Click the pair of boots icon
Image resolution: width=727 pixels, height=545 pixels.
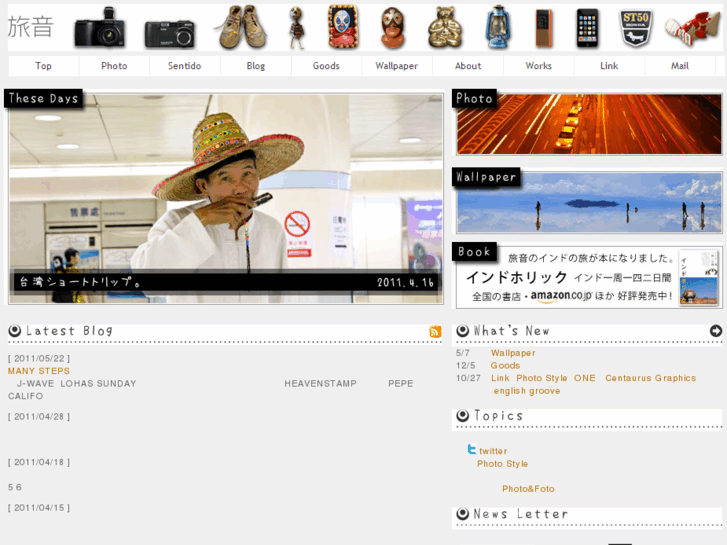click(x=242, y=28)
